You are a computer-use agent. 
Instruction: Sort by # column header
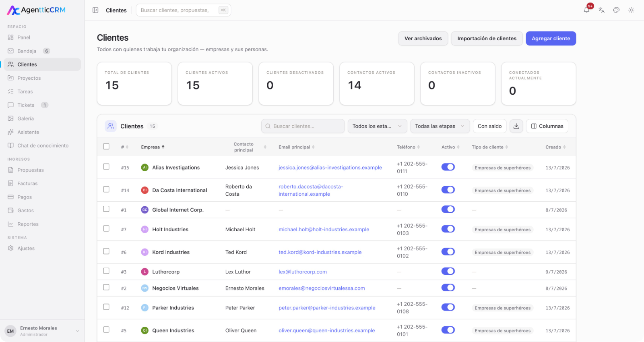[125, 147]
